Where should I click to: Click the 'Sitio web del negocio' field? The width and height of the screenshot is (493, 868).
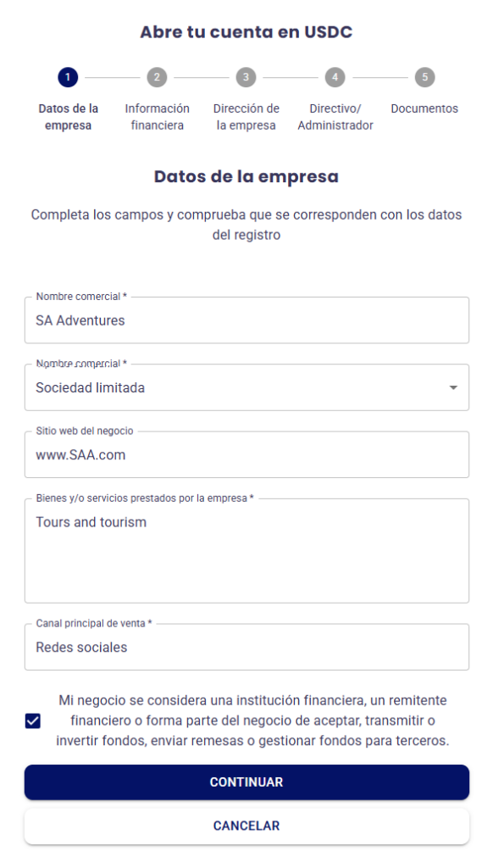click(x=246, y=454)
